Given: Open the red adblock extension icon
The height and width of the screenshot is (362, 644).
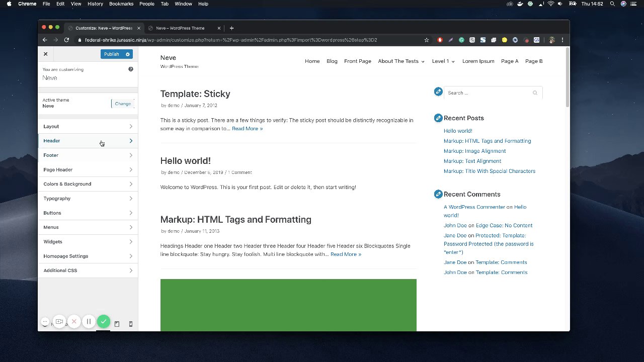Looking at the screenshot, I should [x=440, y=40].
